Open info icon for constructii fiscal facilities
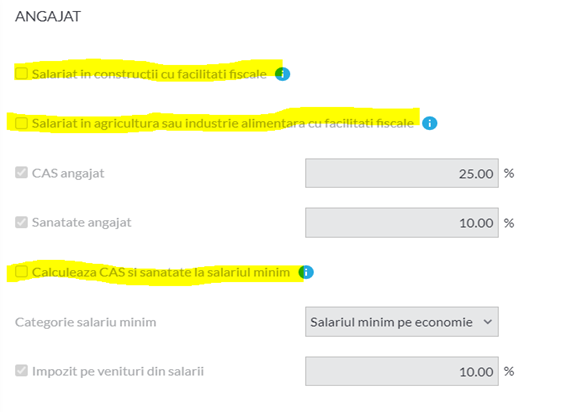Viewport: 566px width, 412px height. [x=282, y=74]
